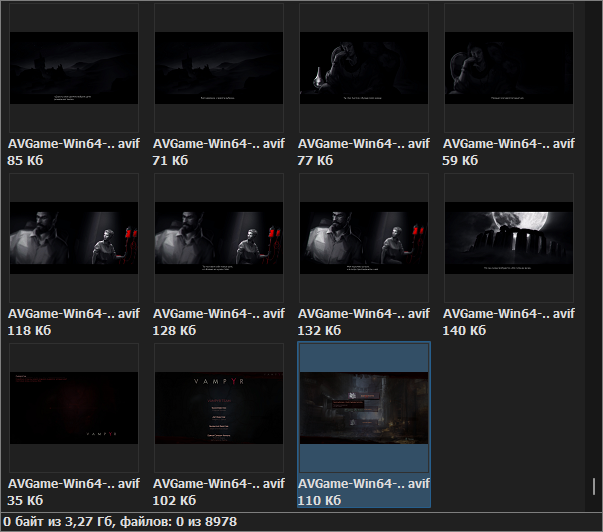603x532 pixels.
Task: Select the 118 Кб bearded man thumbnail
Action: (74, 238)
